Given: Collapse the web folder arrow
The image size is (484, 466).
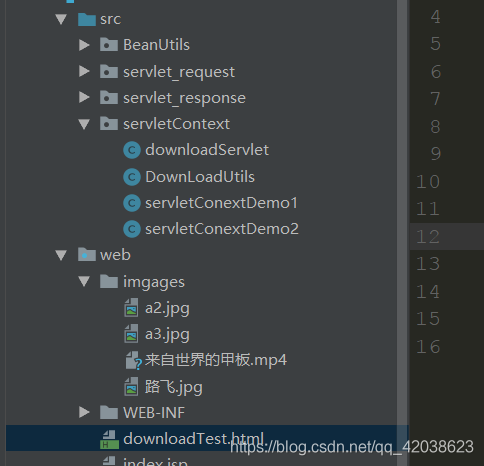Looking at the screenshot, I should 61,255.
